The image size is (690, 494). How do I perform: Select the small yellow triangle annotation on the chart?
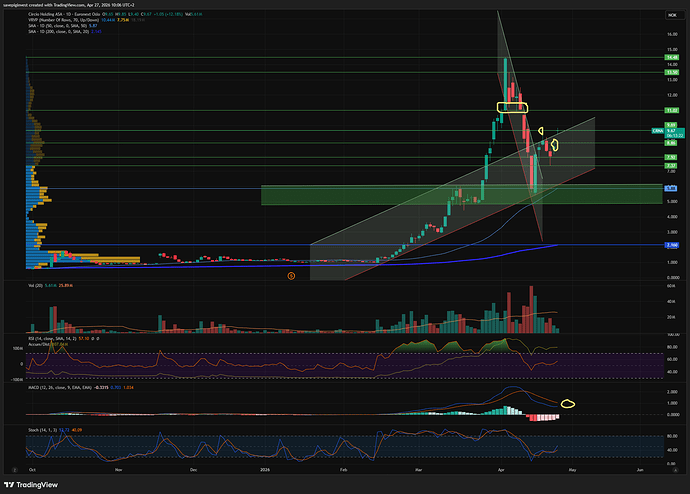[541, 131]
